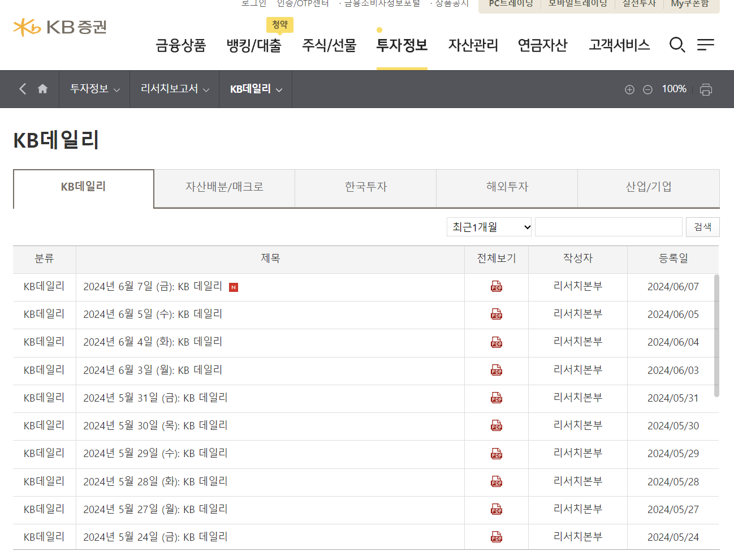Click 리서치본부 in the 2024/05/24 row
Viewport: 734px width, 560px height.
[x=578, y=537]
